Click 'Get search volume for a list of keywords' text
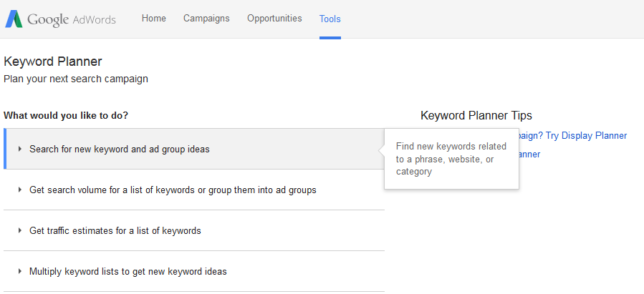The height and width of the screenshot is (294, 644). (x=173, y=190)
